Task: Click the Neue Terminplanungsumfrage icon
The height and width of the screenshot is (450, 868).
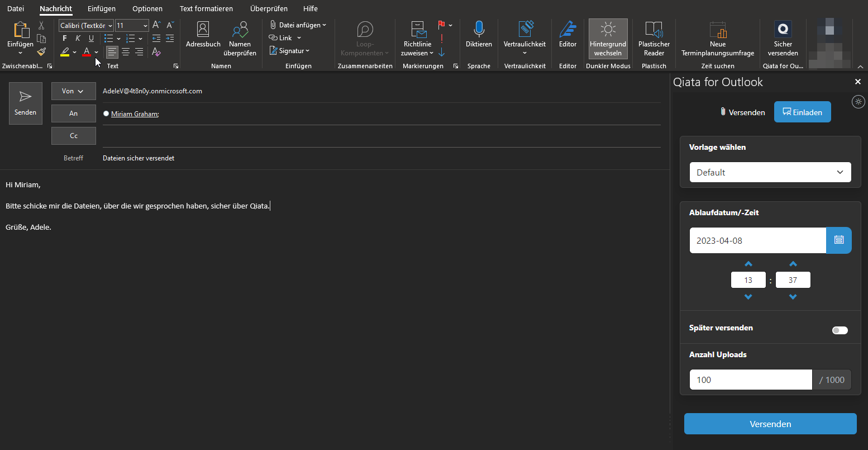Action: point(717,30)
